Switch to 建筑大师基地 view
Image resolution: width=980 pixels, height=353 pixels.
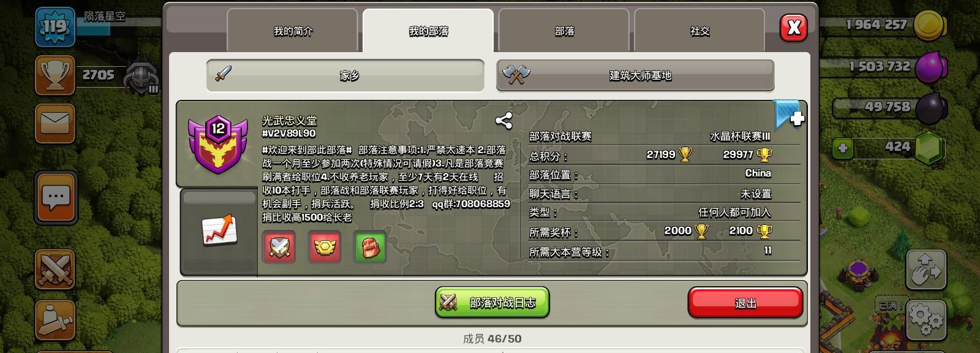(x=635, y=75)
